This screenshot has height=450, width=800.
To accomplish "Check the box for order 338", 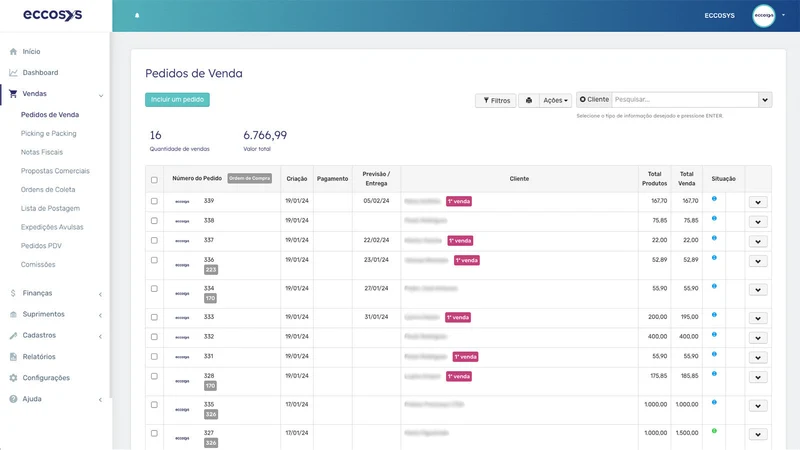I will click(154, 220).
